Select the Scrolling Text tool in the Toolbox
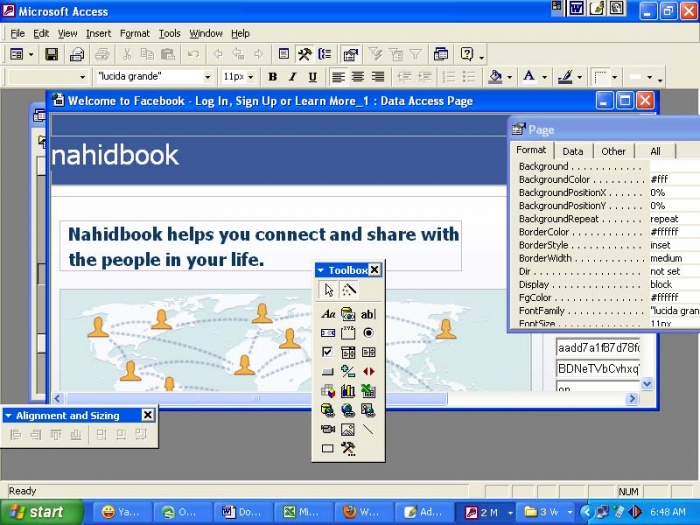 [328, 333]
